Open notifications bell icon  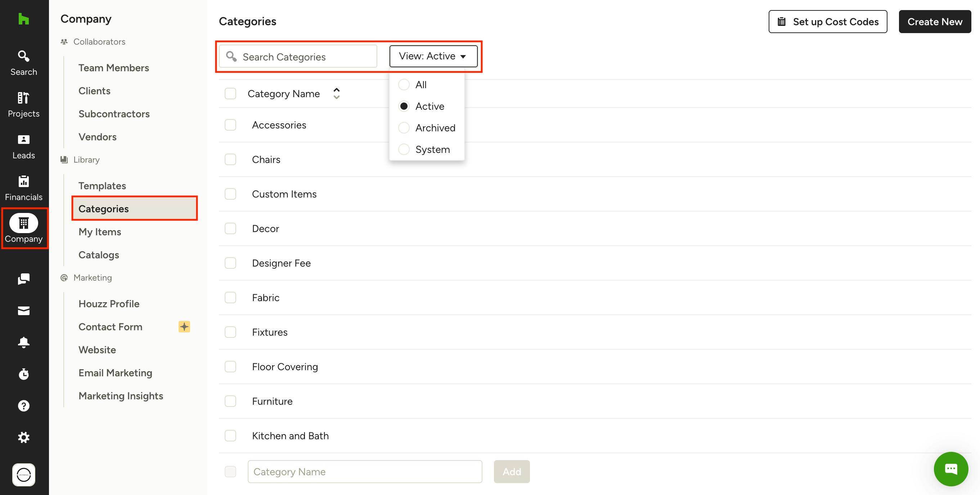pyautogui.click(x=24, y=342)
